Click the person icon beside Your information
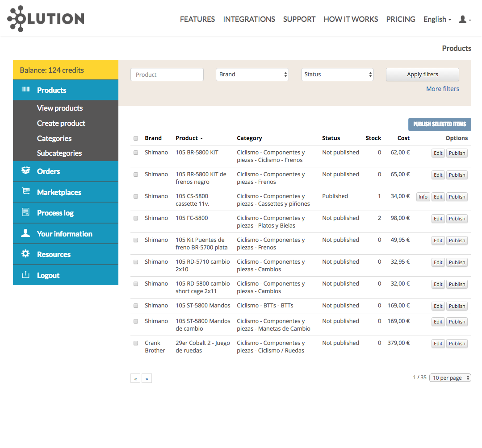The height and width of the screenshot is (448, 482). pyautogui.click(x=25, y=233)
